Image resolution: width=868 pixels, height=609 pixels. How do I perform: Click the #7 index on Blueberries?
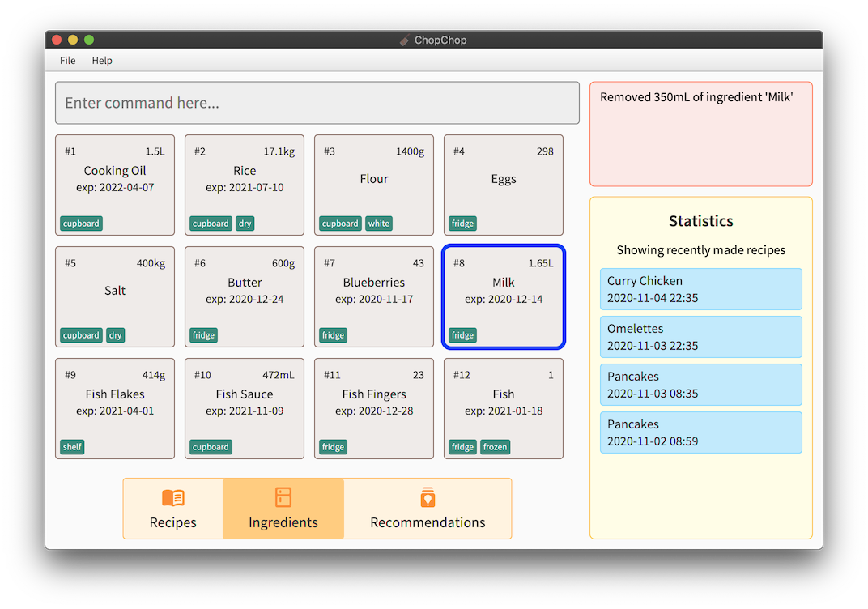point(330,263)
